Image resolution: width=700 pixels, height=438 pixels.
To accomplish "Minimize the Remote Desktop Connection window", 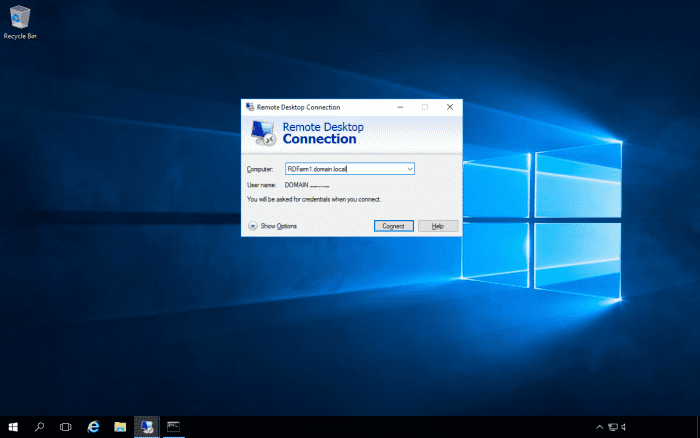I will [400, 107].
